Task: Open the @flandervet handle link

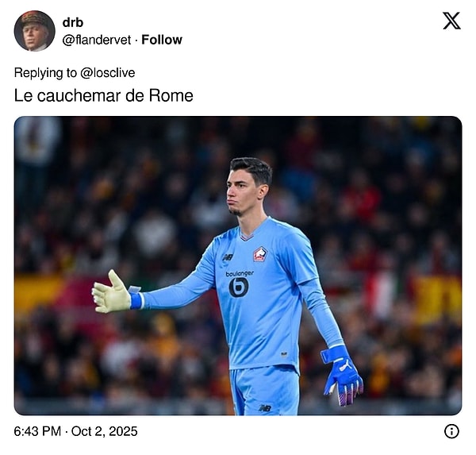Action: click(x=97, y=40)
